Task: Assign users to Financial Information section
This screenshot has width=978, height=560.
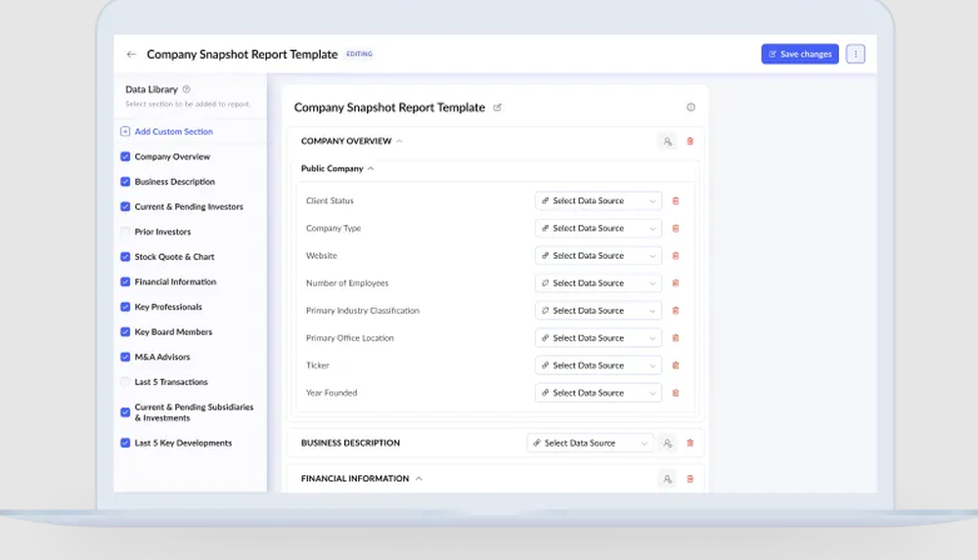Action: (x=667, y=479)
